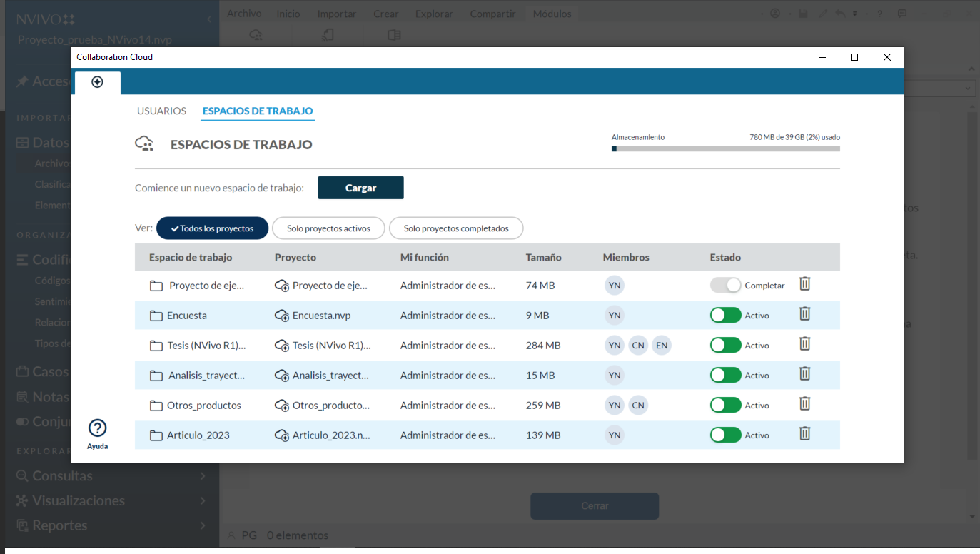Remove Otros_productos workspace via trash icon
Image resolution: width=980 pixels, height=554 pixels.
[x=804, y=403]
